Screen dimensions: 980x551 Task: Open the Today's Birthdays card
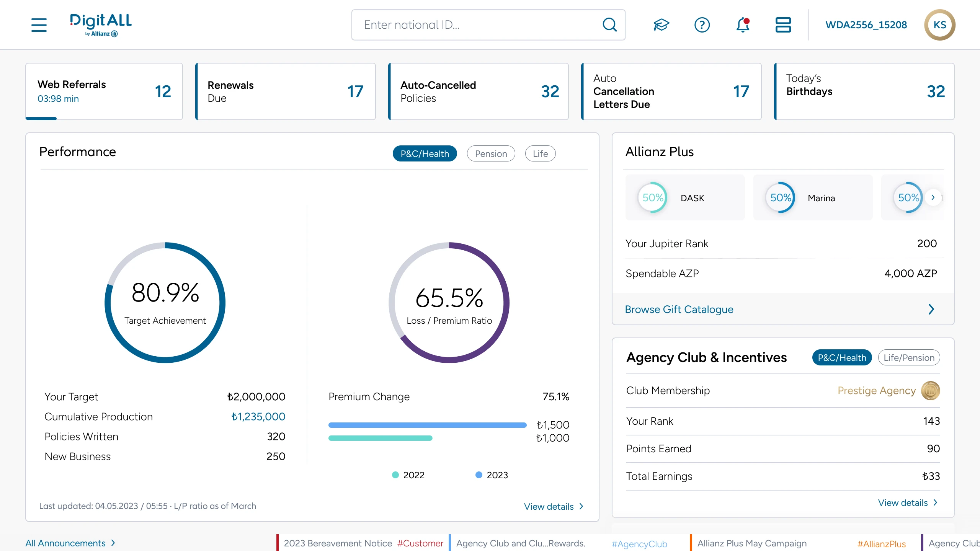(x=864, y=91)
